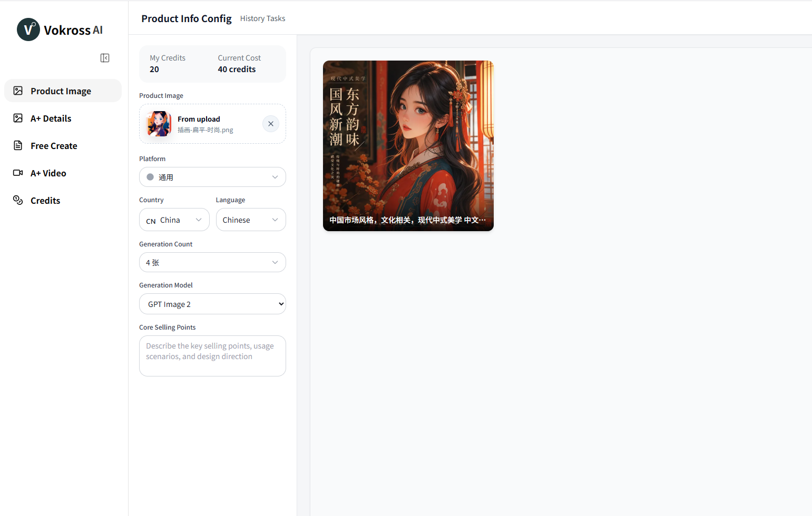
Task: Open the Credits page
Action: (63, 200)
